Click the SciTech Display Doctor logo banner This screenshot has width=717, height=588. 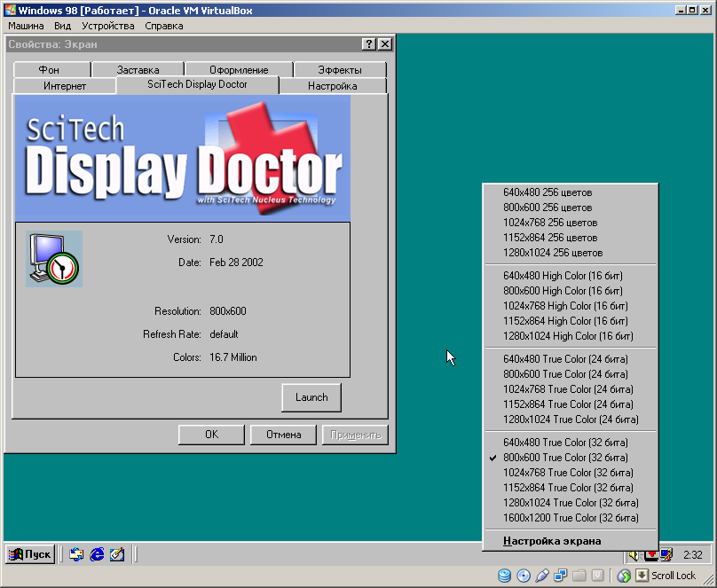pyautogui.click(x=183, y=158)
